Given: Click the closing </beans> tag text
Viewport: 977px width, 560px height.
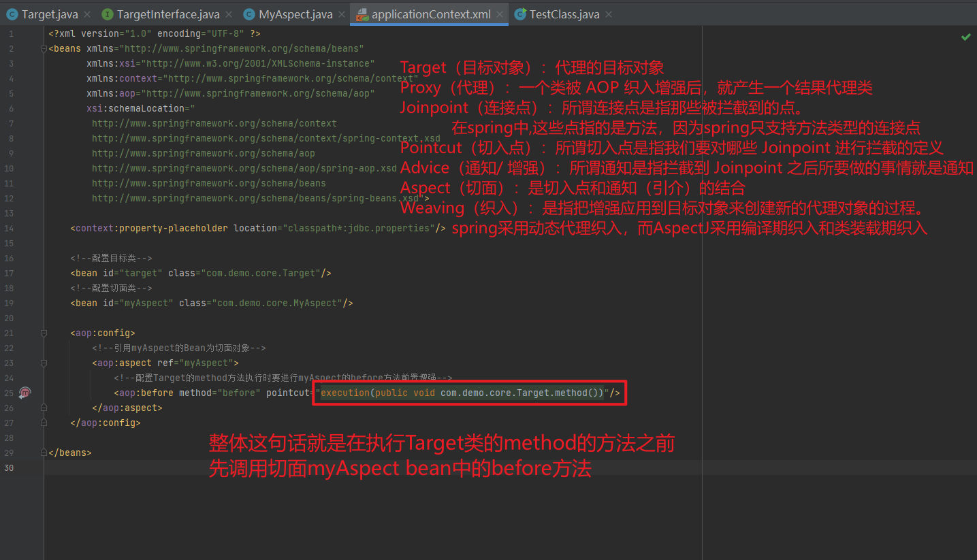Looking at the screenshot, I should (70, 452).
